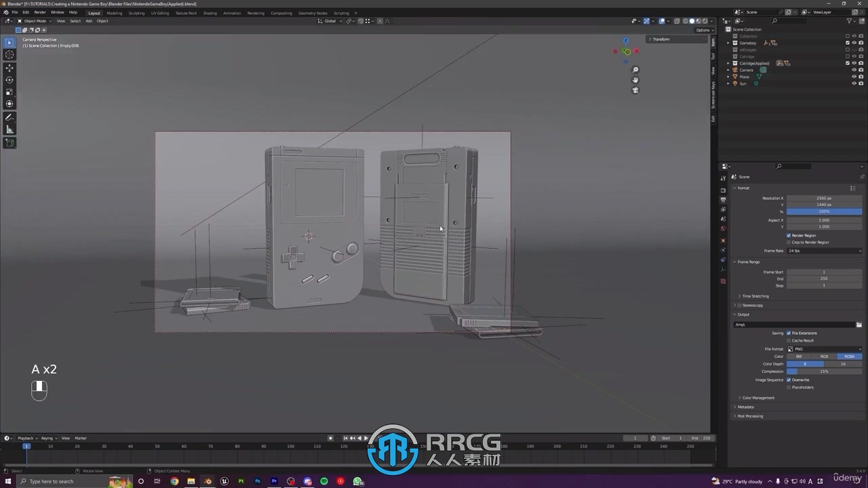Image resolution: width=868 pixels, height=488 pixels.
Task: Select the Select Box tool
Action: (9, 43)
